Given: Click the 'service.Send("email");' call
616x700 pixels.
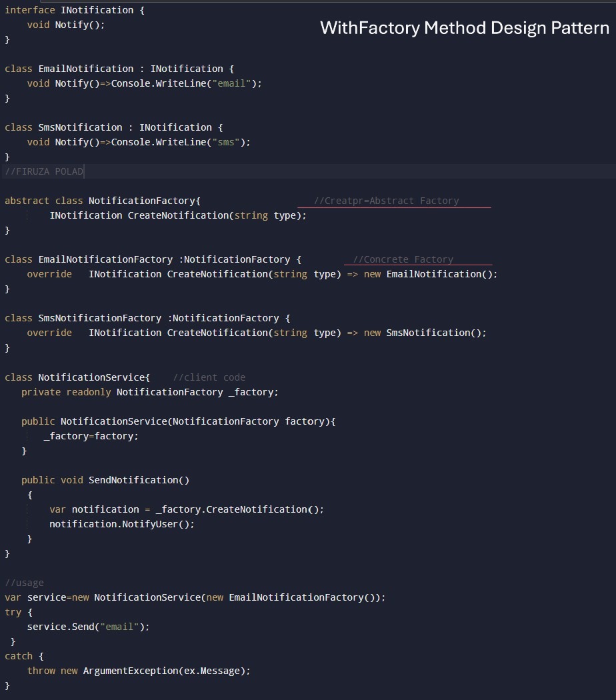Looking at the screenshot, I should pos(89,627).
